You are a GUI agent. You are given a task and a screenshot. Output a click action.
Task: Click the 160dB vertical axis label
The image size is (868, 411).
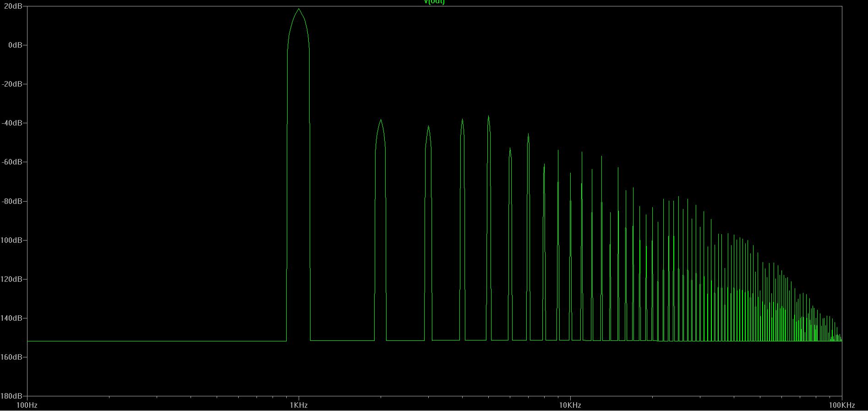(11, 357)
